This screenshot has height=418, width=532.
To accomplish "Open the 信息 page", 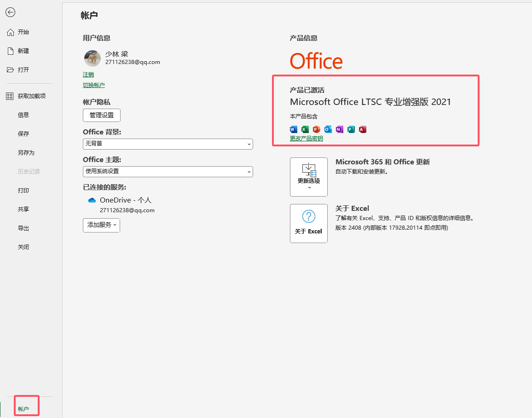I will tap(23, 115).
